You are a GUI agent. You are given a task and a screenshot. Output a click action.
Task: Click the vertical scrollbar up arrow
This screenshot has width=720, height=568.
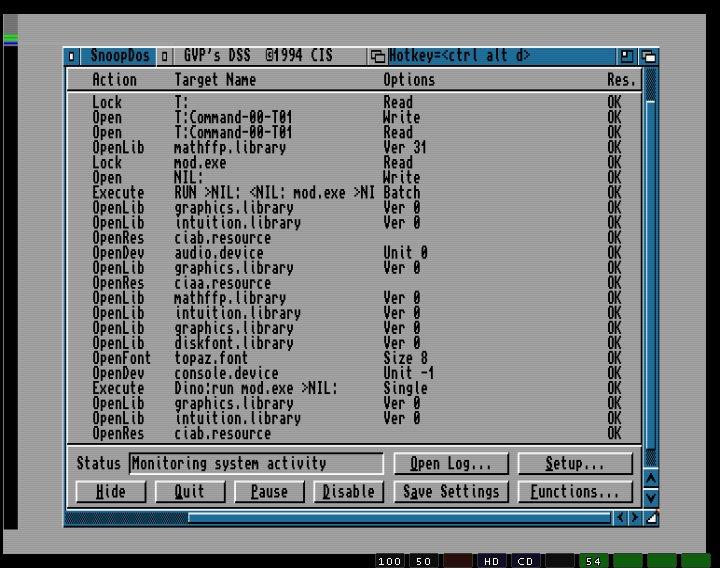[651, 478]
